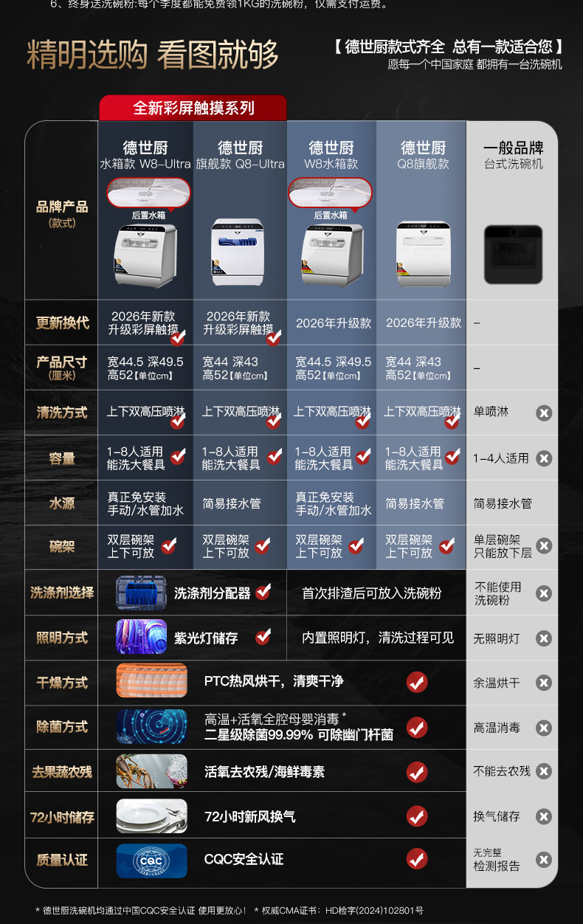The width and height of the screenshot is (583, 924).
Task: Select the 德世厨 W8-Ultra 水箱款 column header
Action: pos(145,155)
